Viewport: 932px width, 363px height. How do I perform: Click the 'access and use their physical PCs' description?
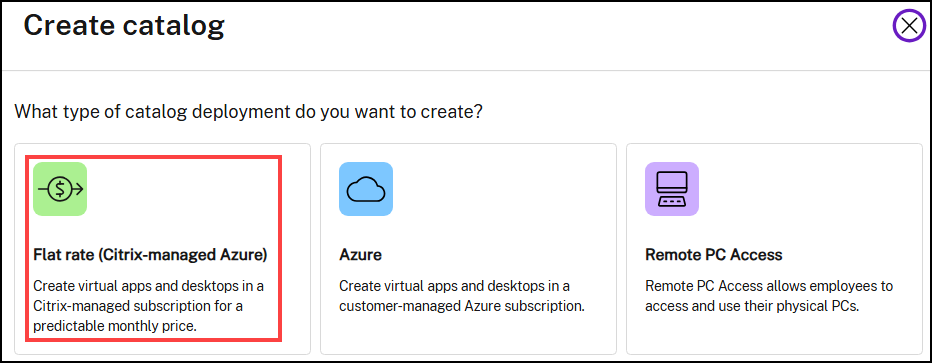pyautogui.click(x=769, y=296)
